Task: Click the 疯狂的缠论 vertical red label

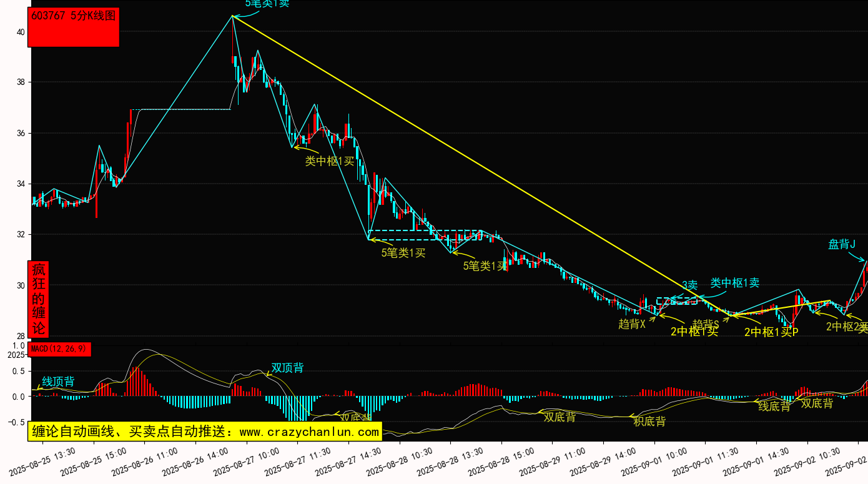Action: 39,299
